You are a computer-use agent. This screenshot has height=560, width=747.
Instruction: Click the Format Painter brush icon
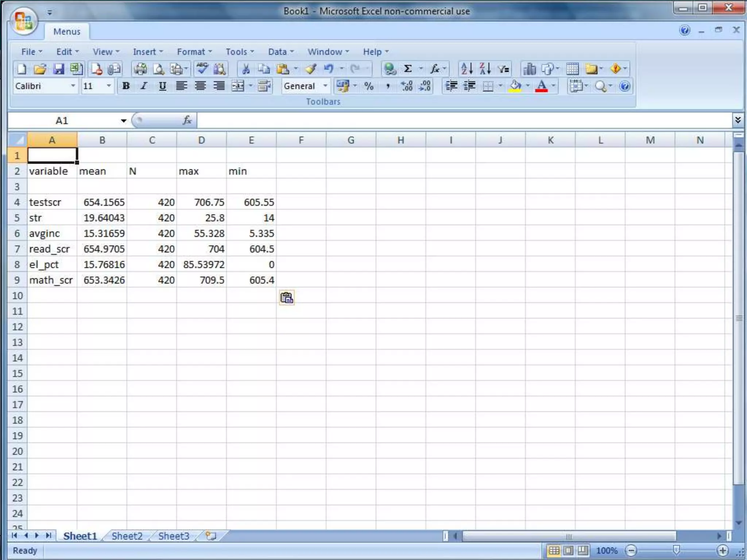coord(311,69)
